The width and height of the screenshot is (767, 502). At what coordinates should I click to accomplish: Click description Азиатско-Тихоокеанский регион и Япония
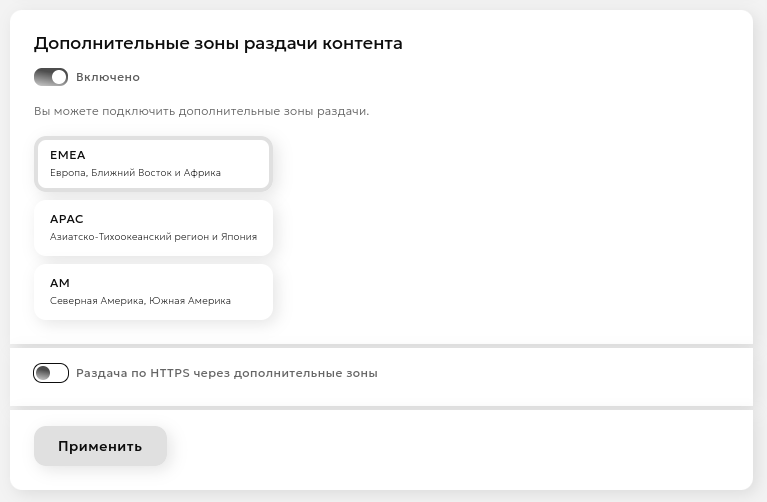click(x=153, y=237)
